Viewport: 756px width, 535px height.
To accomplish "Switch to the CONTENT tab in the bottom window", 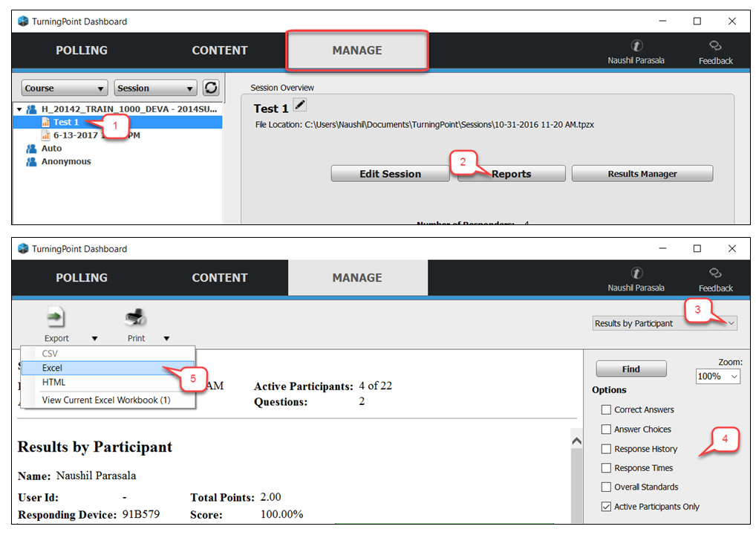I will pos(220,277).
